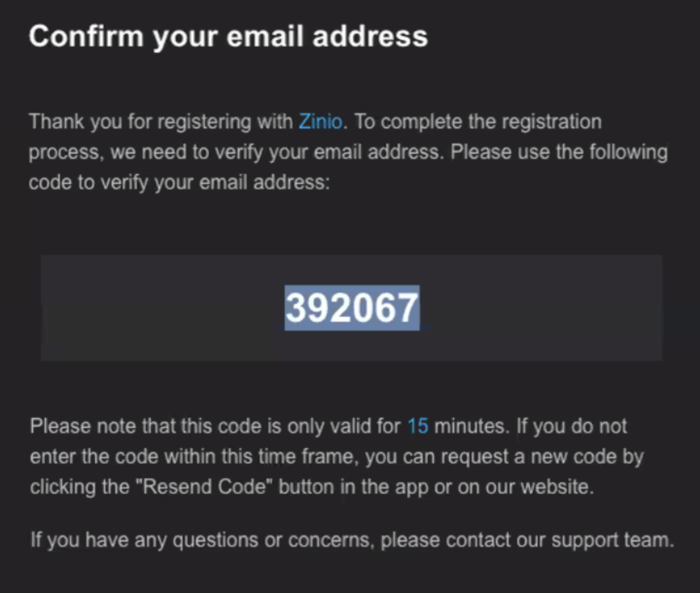700x593 pixels.
Task: Click the "Confirm your email address" heading
Action: 228,37
